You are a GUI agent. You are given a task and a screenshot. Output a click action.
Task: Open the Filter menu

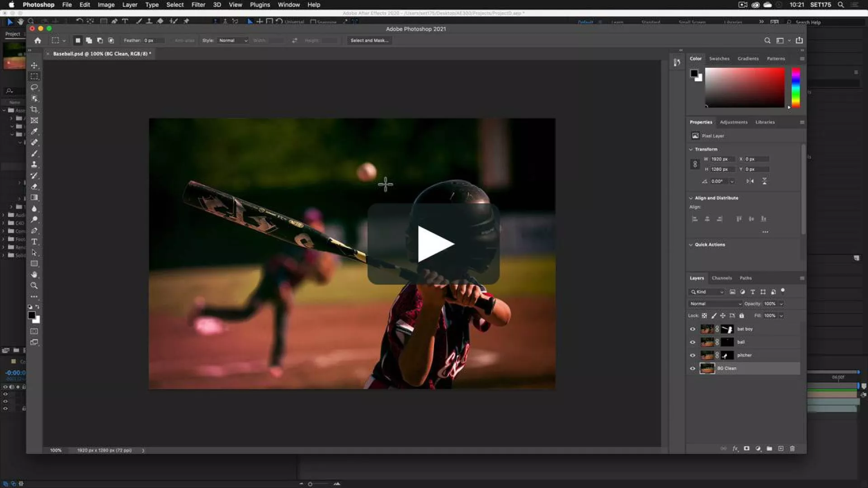pyautogui.click(x=198, y=5)
